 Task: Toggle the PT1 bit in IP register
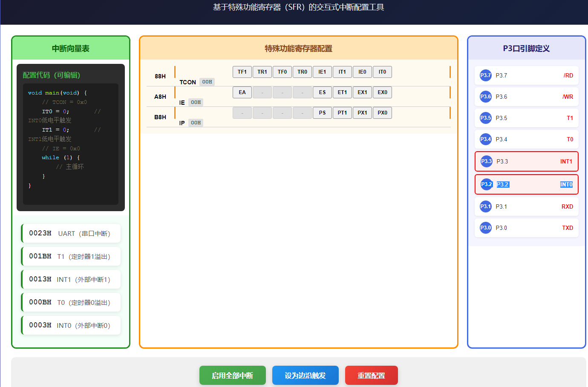pos(342,112)
